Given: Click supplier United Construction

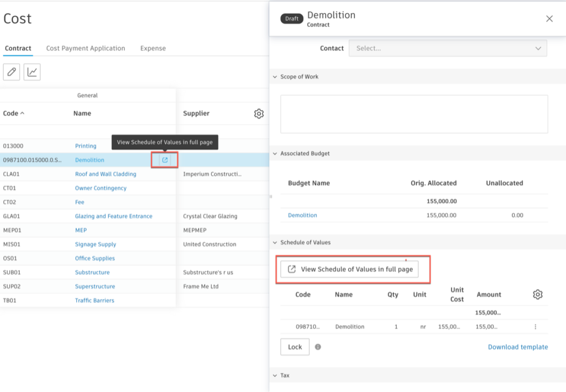Looking at the screenshot, I should coord(209,244).
